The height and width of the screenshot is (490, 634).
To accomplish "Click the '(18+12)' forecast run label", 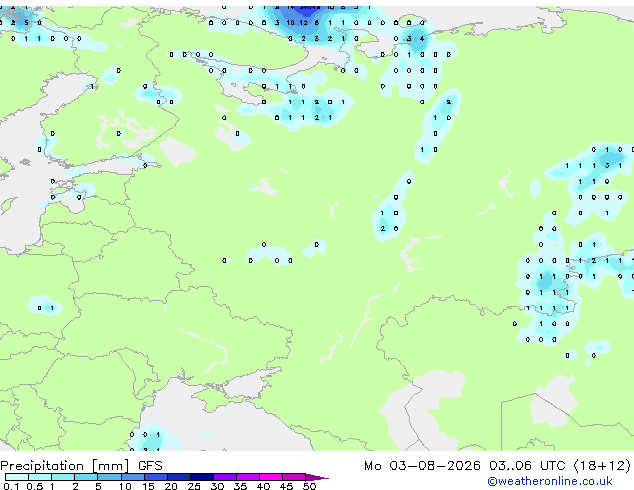I will coord(602,466).
